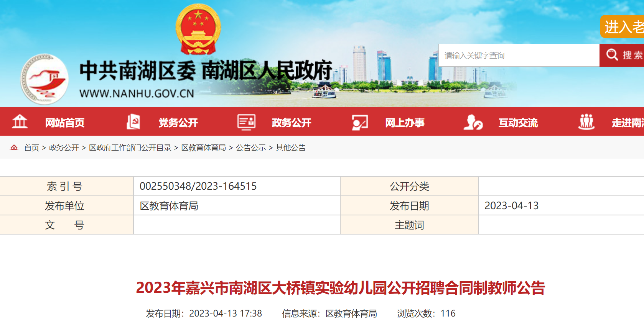Viewport: 644px width, 320px height.
Task: Open 网站首页 navigation menu item
Action: (65, 123)
